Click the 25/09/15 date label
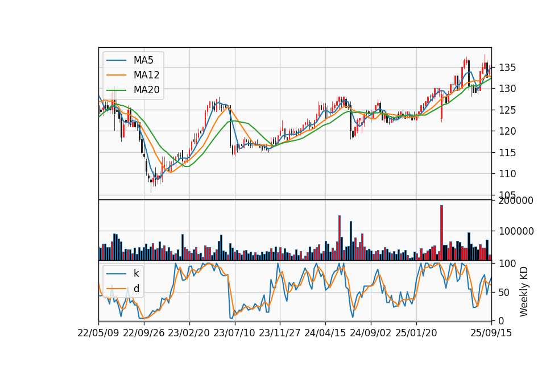 tap(491, 333)
